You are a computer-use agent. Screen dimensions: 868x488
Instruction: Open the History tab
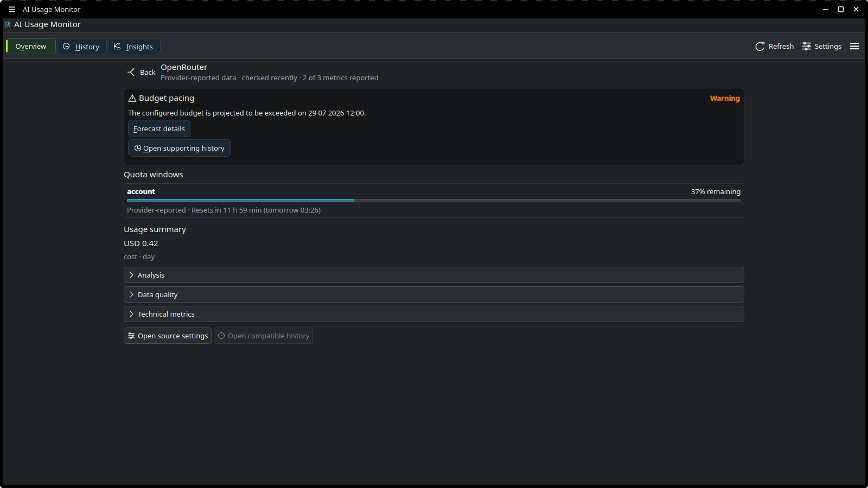tap(81, 47)
